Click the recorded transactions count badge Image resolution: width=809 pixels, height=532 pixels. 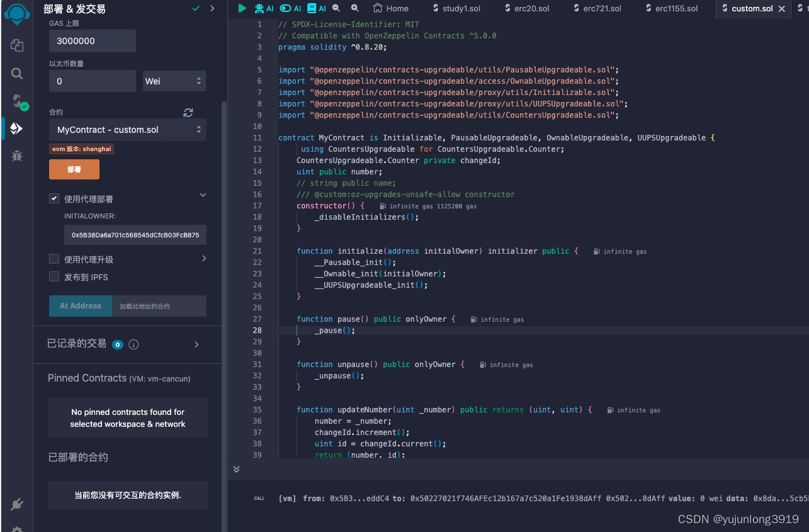coord(117,344)
